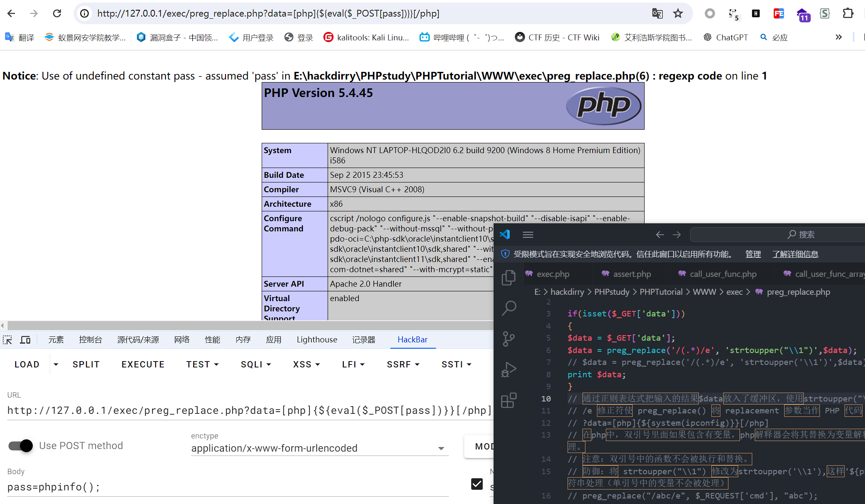Open the kalitools Kali Linux bookmark
Screen dimensions: 865x504
[x=366, y=37]
